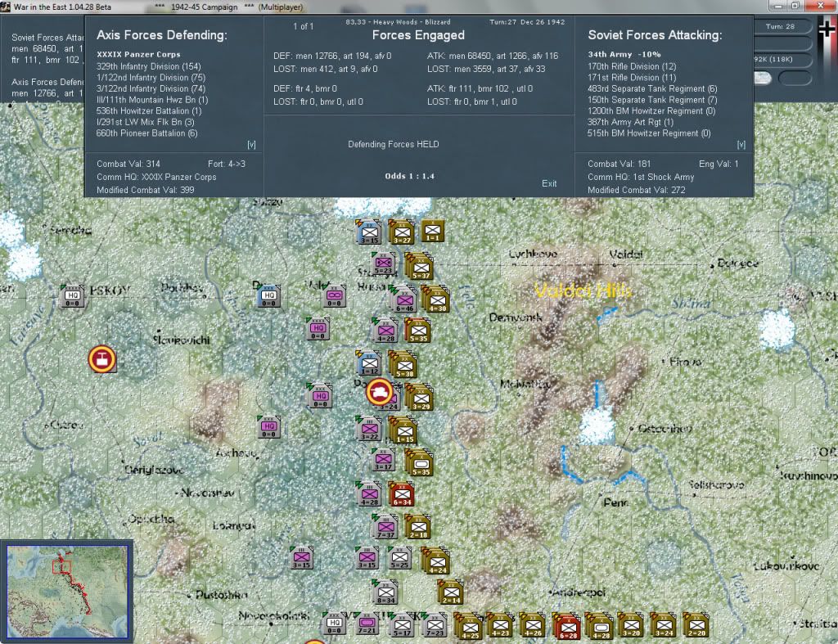Select the German 5=23 motorized counter
Image resolution: width=838 pixels, height=644 pixels.
click(x=383, y=263)
